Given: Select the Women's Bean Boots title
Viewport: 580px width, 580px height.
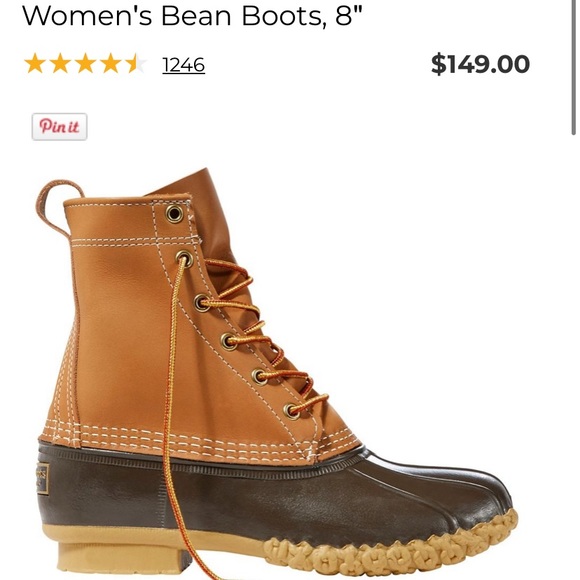Looking at the screenshot, I should [x=192, y=16].
